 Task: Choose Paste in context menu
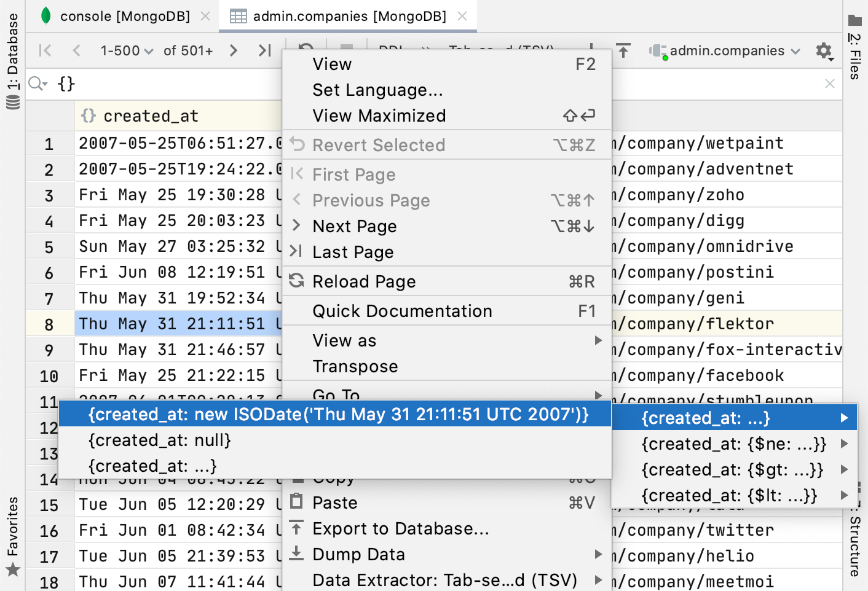point(447,503)
